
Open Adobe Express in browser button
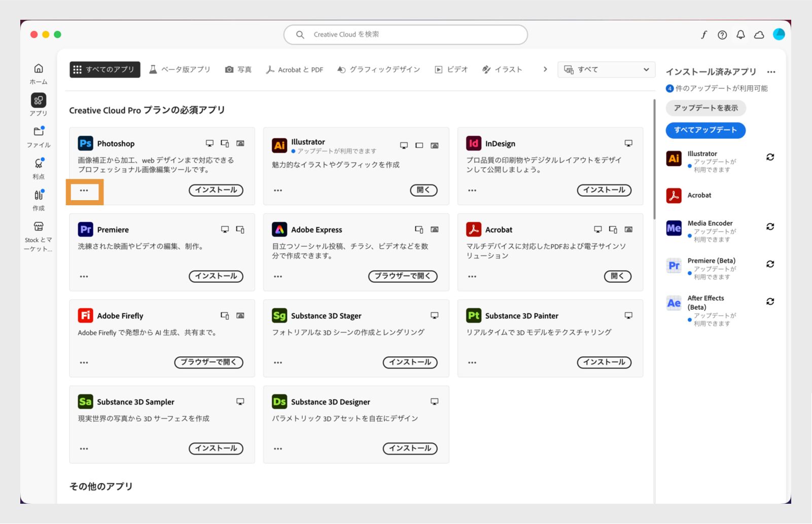(403, 276)
